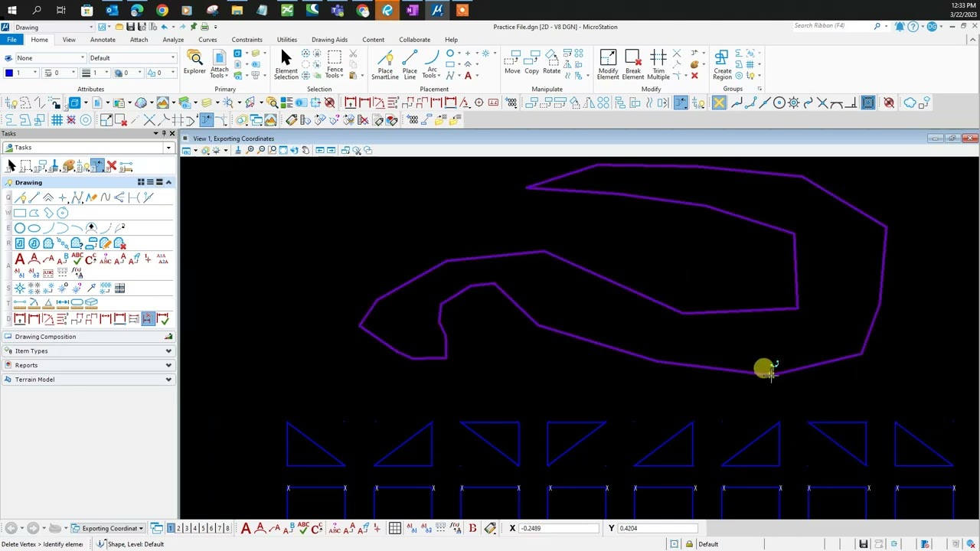980x551 pixels.
Task: Open the Attach Tools button
Action: click(x=218, y=65)
